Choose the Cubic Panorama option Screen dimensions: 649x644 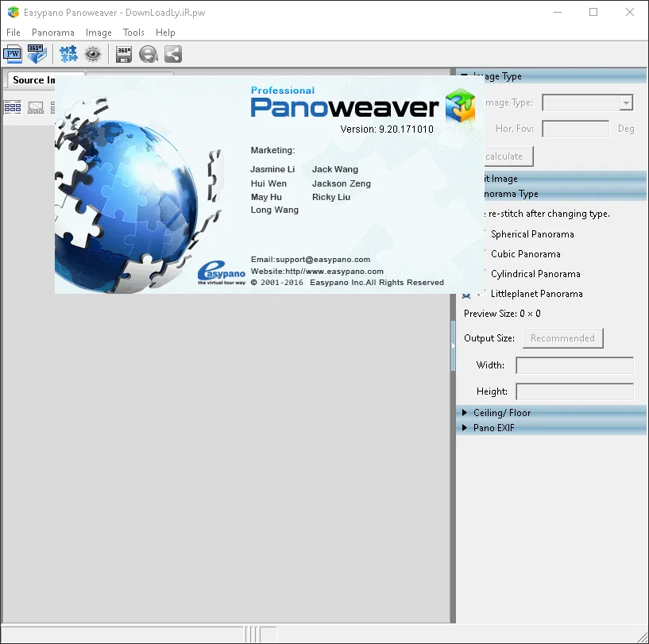coord(526,254)
